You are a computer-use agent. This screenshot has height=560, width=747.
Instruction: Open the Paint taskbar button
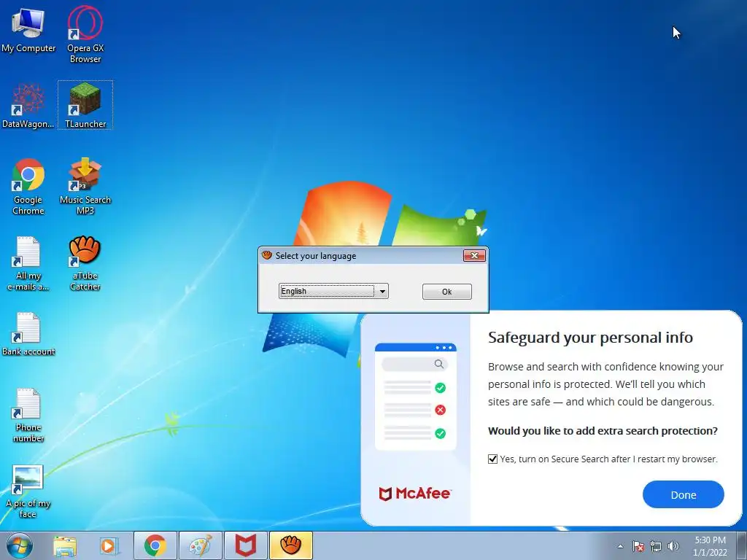point(200,545)
